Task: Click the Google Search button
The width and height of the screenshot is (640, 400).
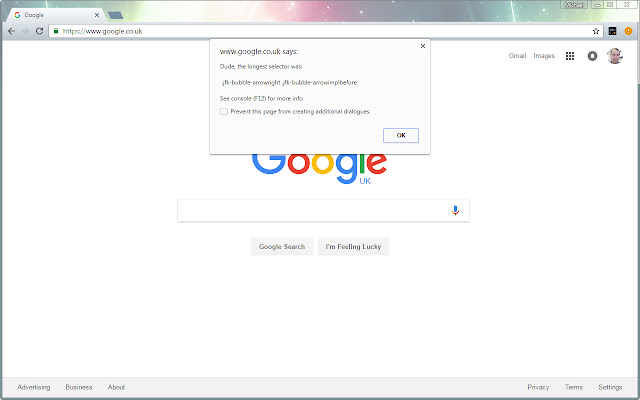Action: point(282,247)
